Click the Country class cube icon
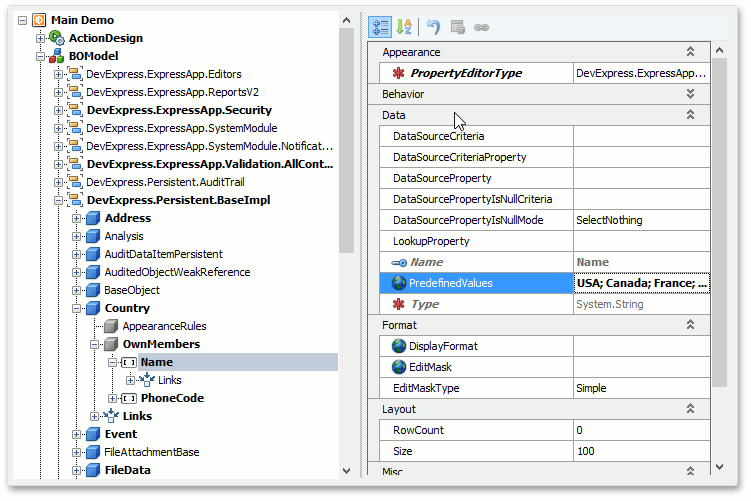 click(92, 308)
